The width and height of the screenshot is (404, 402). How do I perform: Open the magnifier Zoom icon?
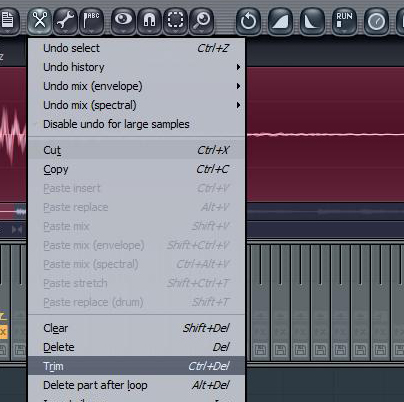pyautogui.click(x=202, y=21)
